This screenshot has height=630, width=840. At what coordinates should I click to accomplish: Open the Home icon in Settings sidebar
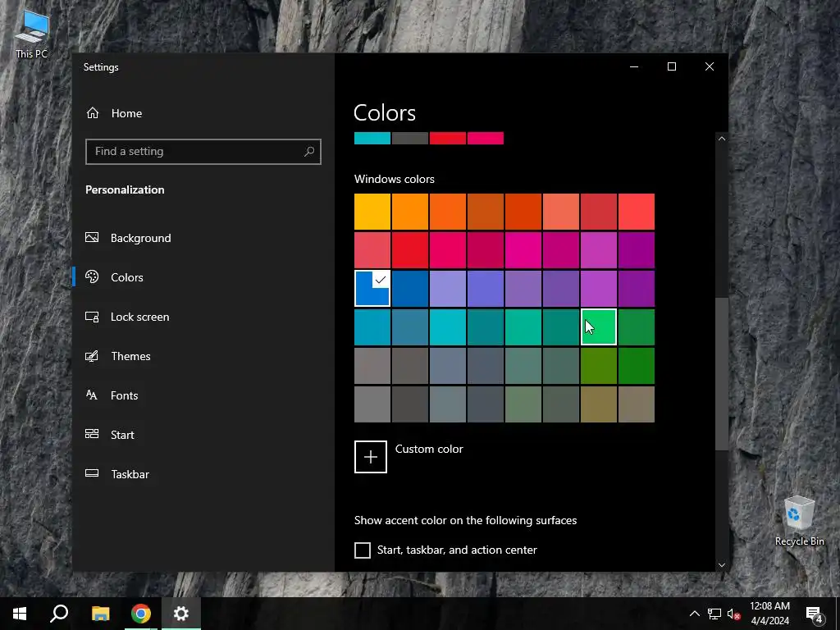[93, 113]
